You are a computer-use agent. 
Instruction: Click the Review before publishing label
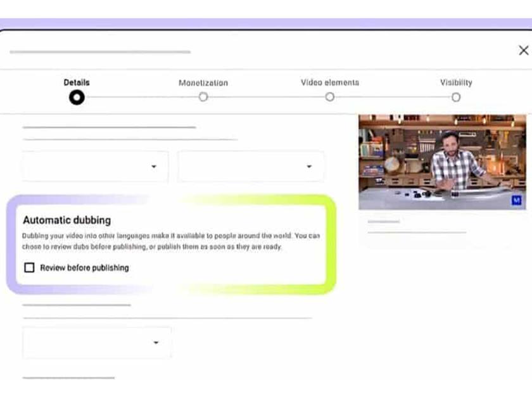click(84, 268)
